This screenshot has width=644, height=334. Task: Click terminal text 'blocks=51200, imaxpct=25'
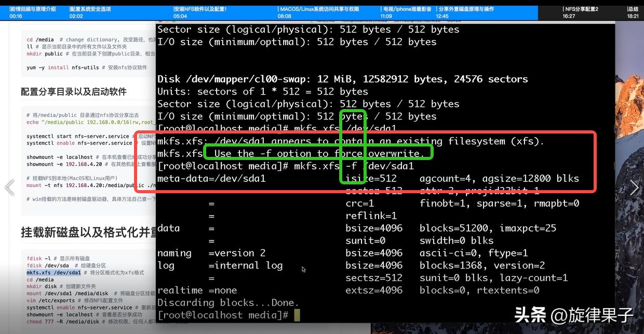pos(488,228)
